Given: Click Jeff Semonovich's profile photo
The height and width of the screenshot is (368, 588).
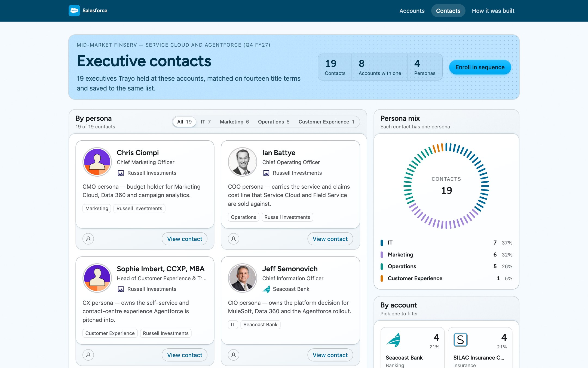Looking at the screenshot, I should click(243, 278).
